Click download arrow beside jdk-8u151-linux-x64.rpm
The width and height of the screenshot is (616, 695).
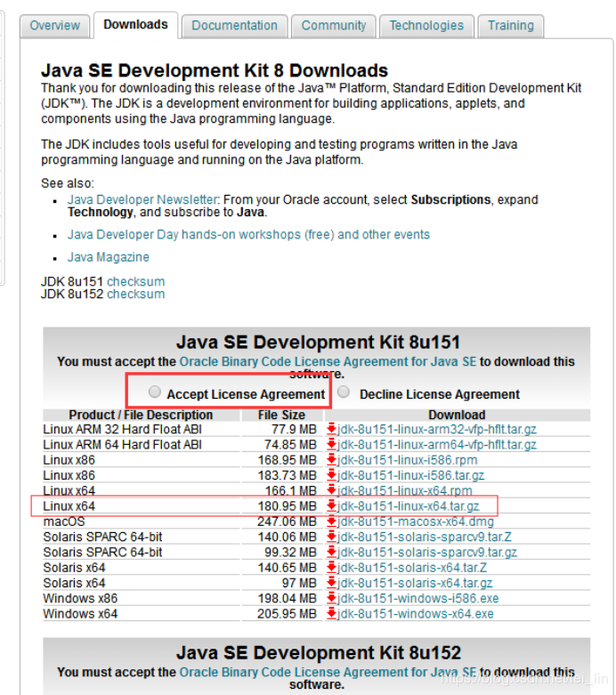coord(331,490)
